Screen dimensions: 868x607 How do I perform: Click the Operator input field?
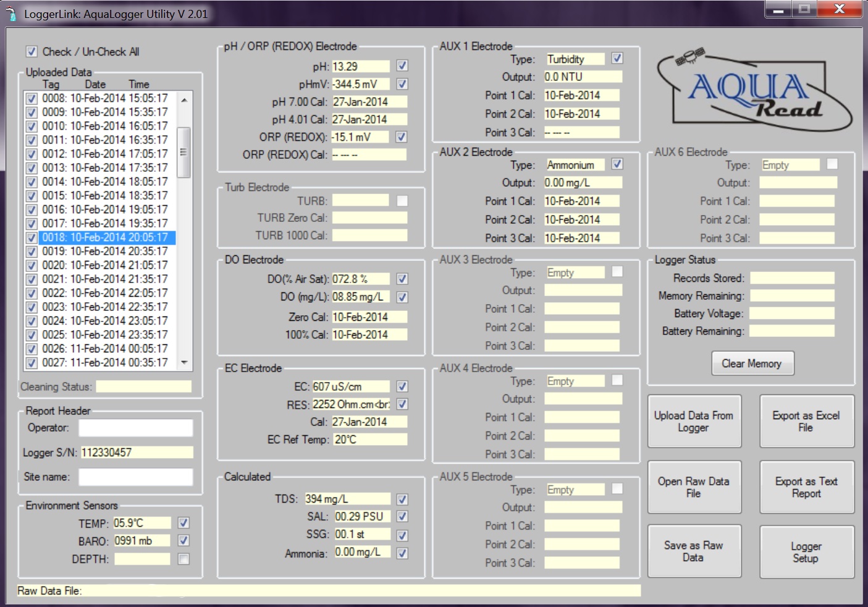135,428
